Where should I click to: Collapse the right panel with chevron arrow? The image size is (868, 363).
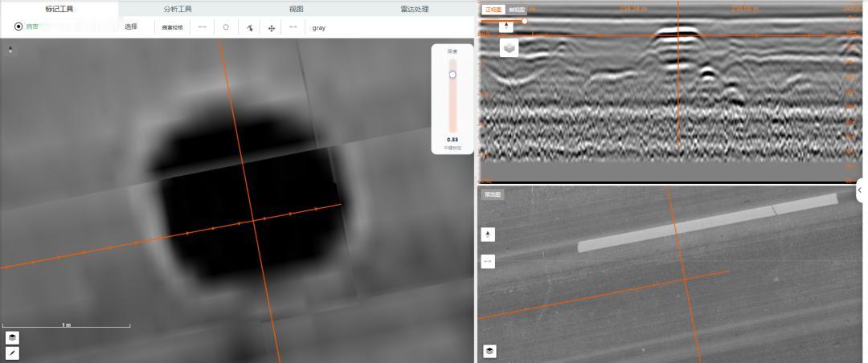861,190
